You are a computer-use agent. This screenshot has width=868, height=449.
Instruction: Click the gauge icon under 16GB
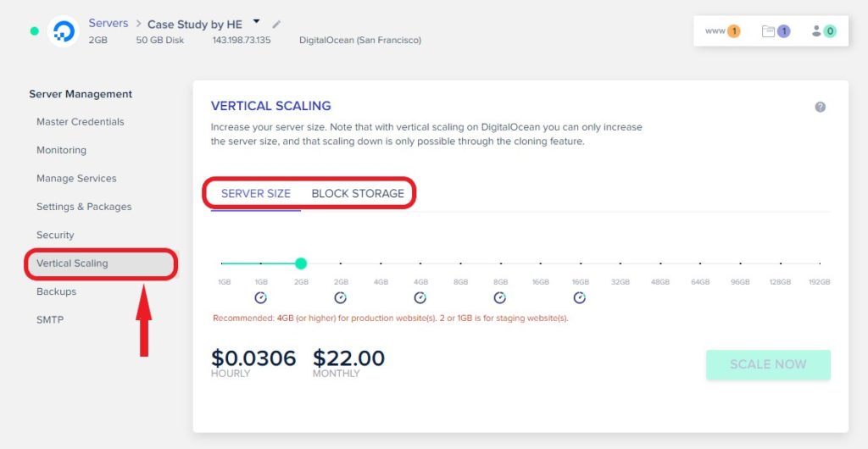click(580, 298)
